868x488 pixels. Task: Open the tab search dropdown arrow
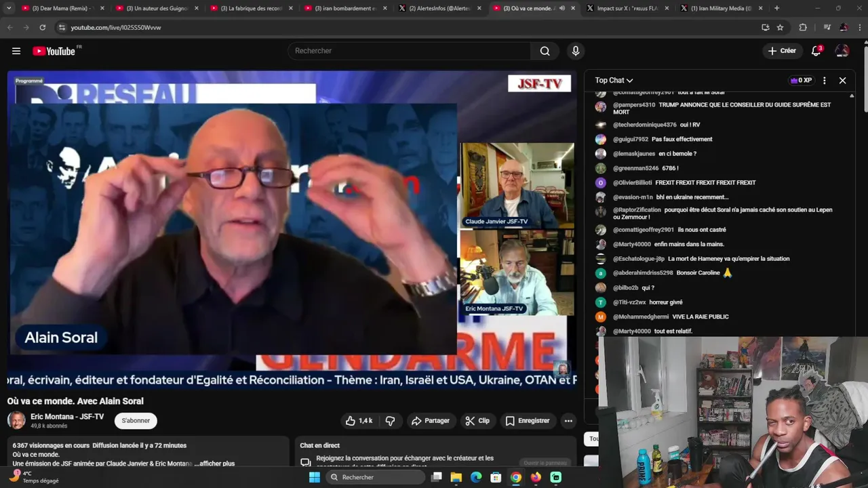click(9, 8)
